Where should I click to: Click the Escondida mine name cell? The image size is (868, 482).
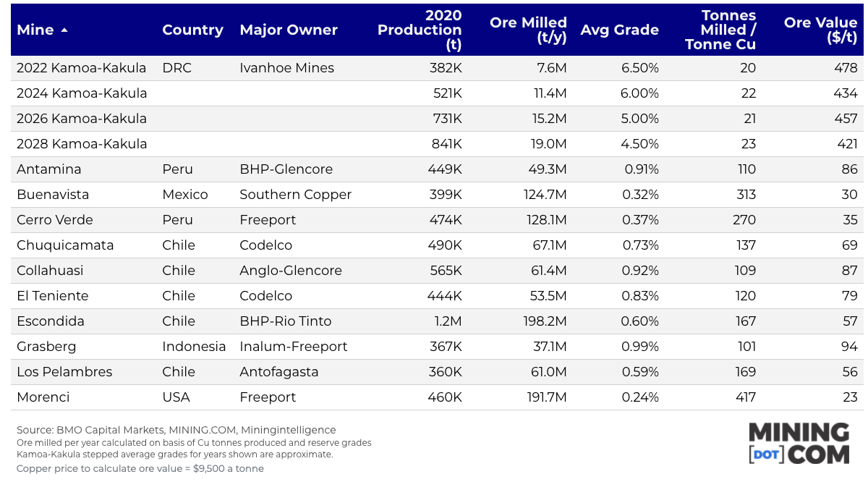(x=51, y=321)
